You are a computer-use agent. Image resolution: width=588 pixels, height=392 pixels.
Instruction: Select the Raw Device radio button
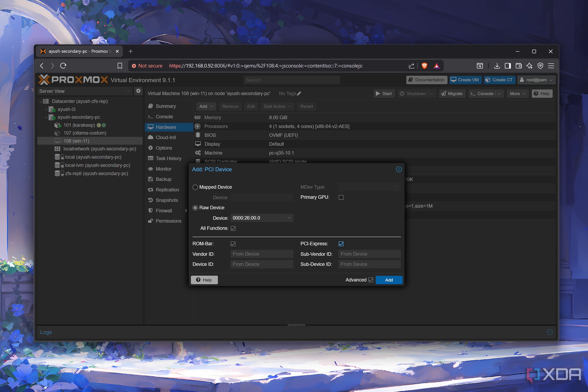coord(195,208)
